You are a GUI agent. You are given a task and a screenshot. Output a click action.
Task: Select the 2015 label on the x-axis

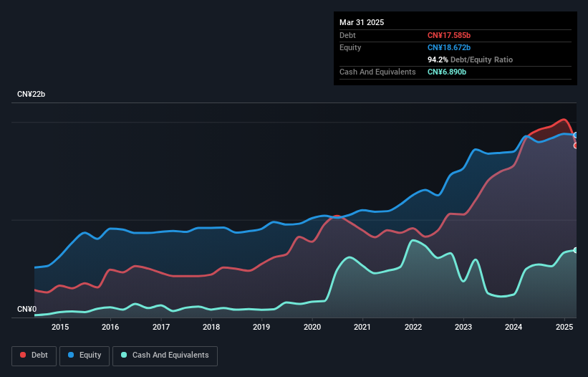point(60,328)
